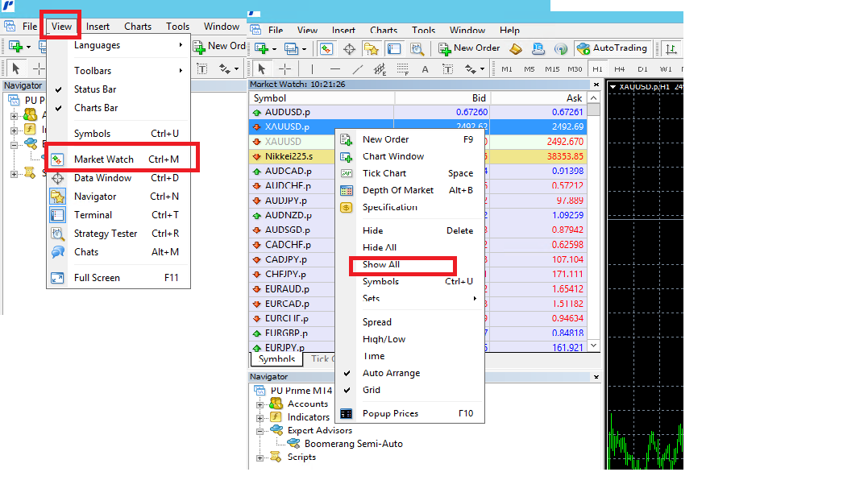Click the Navigator star-folder toolbar icon
This screenshot has width=868, height=501.
coord(371,49)
